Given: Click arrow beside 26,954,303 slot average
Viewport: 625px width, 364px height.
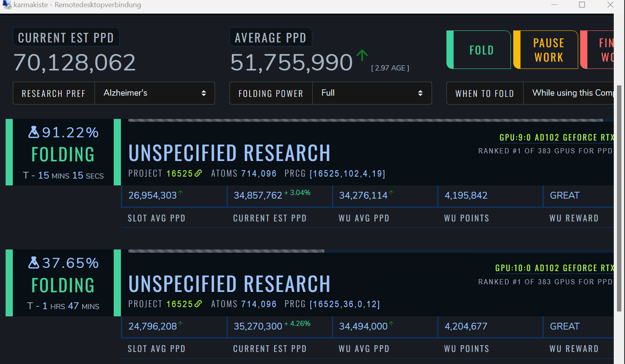Looking at the screenshot, I should coord(181,193).
